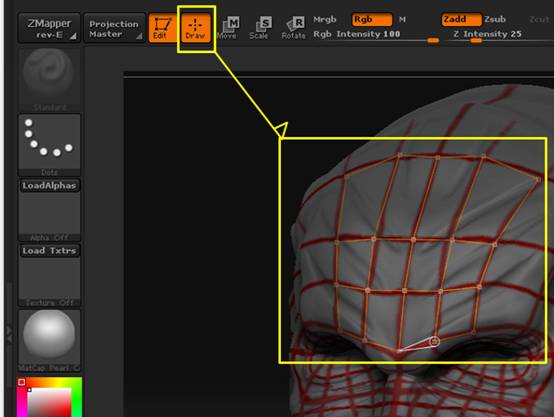Screen dimensions: 554x417
Task: Choose the Rotate tool
Action: coord(294,28)
